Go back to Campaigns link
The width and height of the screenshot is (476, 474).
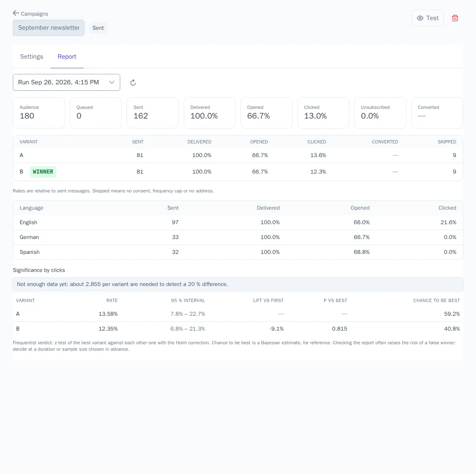(x=34, y=14)
